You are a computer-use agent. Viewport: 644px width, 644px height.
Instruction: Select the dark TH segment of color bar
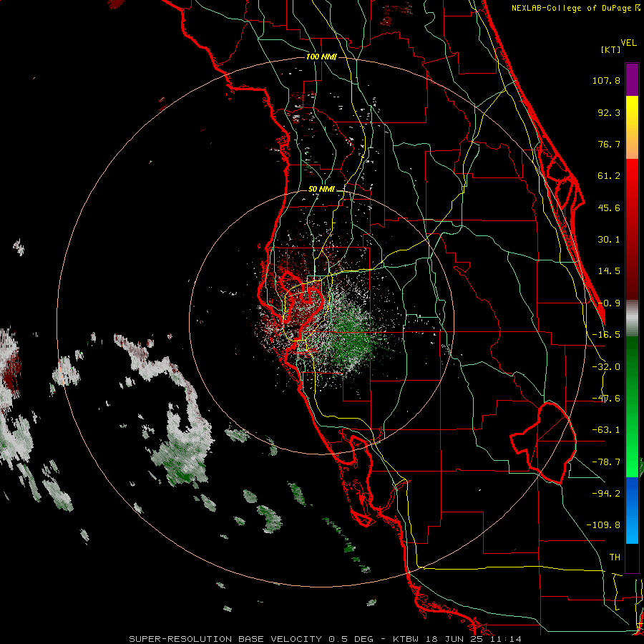[632, 558]
